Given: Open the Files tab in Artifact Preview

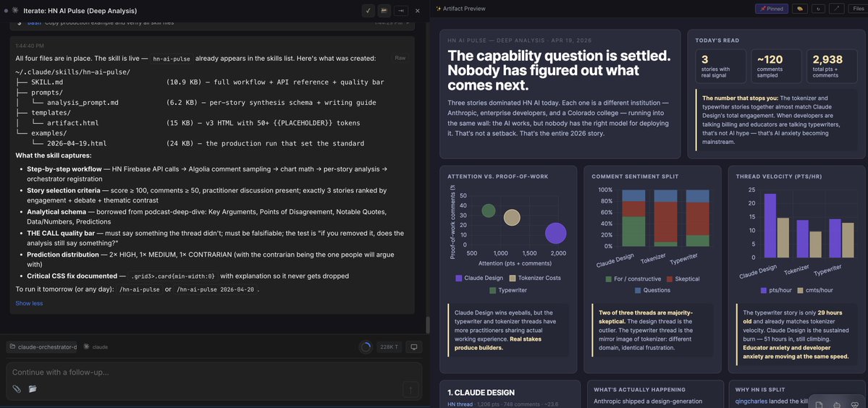Looking at the screenshot, I should coord(857,9).
